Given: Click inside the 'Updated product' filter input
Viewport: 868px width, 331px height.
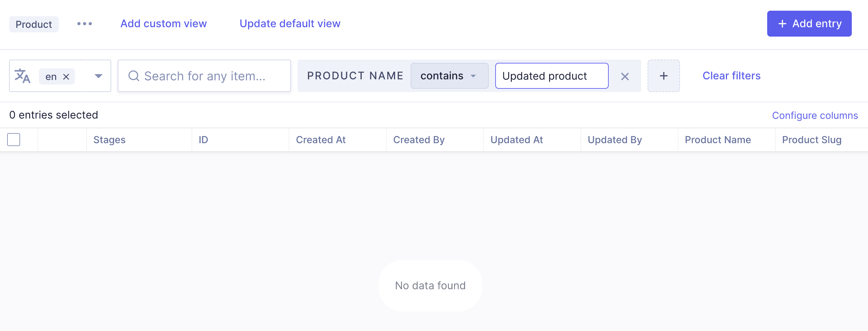Looking at the screenshot, I should click(552, 76).
